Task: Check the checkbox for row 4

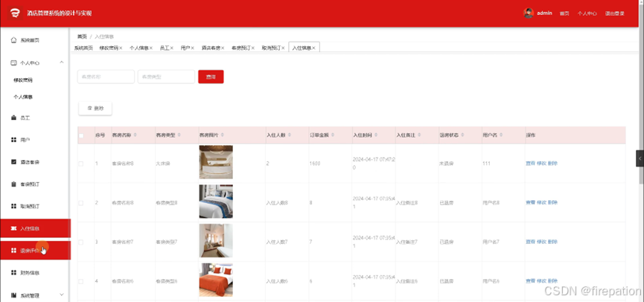Action: click(x=81, y=281)
